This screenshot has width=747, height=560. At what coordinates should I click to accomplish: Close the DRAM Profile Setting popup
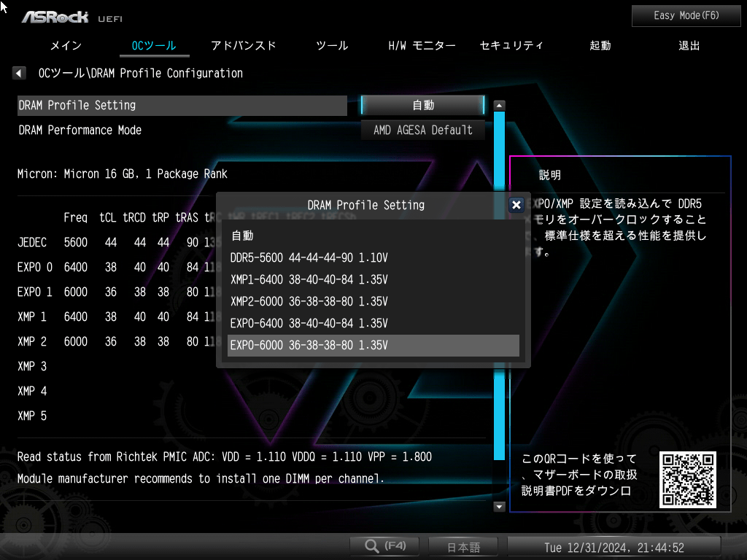click(x=516, y=205)
